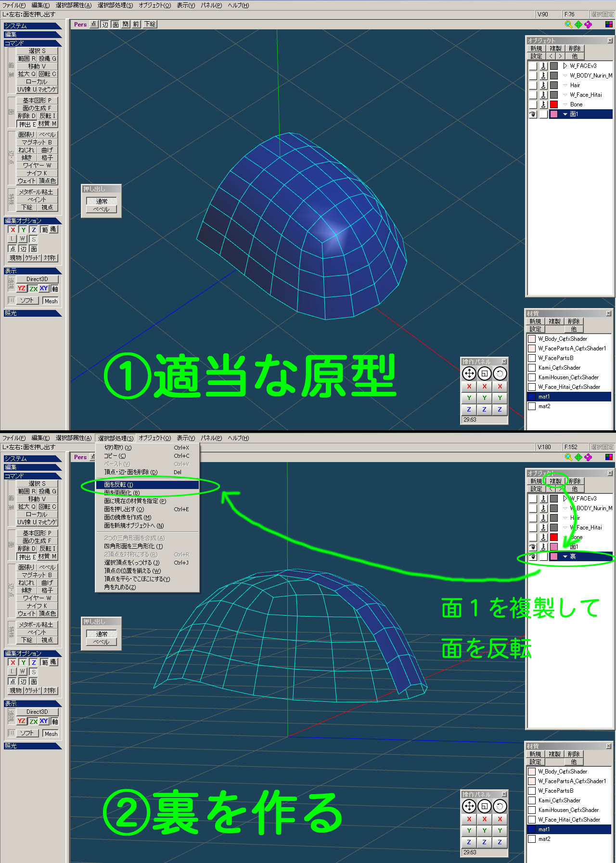Toggle the eye visibility of 面1 in step ① object list

(x=533, y=114)
